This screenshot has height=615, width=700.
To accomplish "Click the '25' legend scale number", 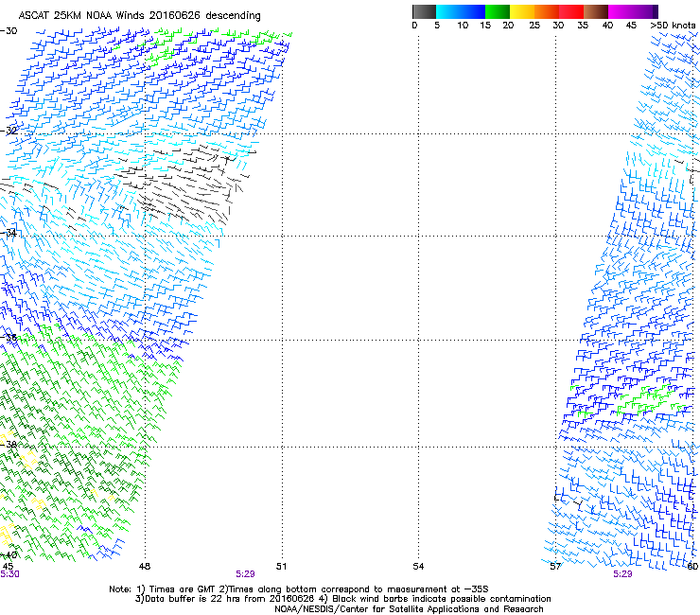I will coord(534,26).
